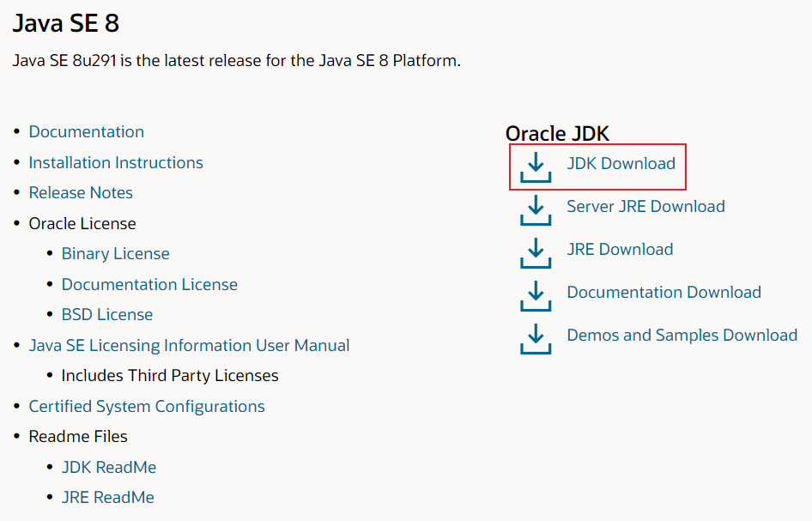The height and width of the screenshot is (521, 812).
Task: View the Release Notes page
Action: point(81,192)
